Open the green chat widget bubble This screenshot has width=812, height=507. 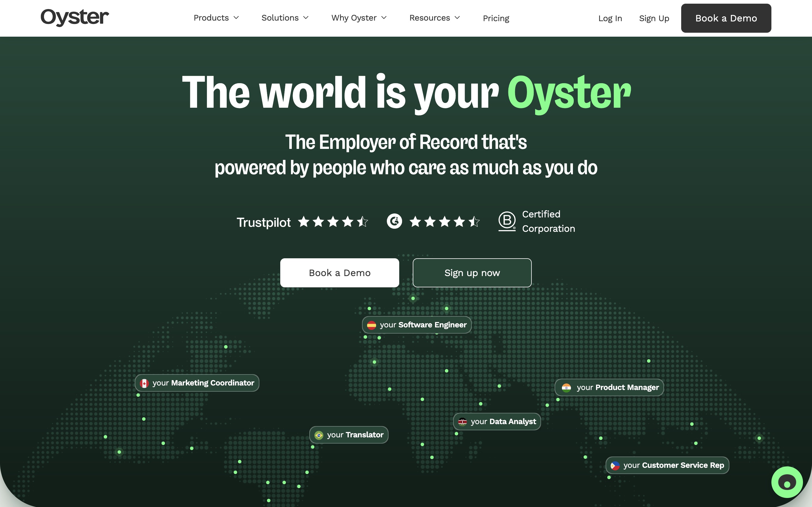click(787, 482)
